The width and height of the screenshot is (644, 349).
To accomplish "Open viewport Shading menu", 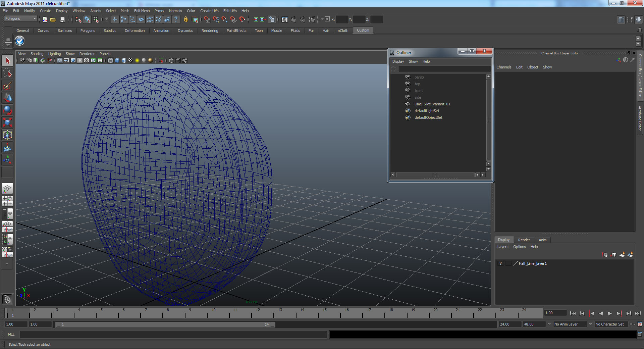I will (x=37, y=54).
